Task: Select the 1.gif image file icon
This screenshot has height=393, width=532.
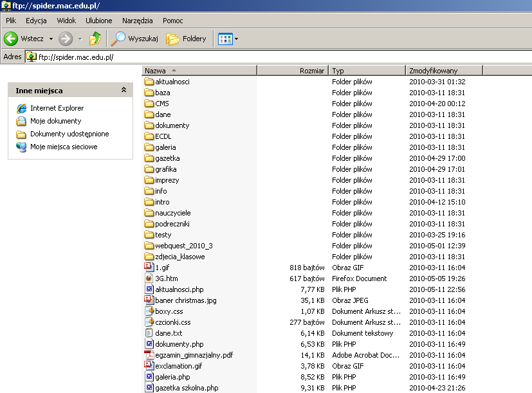Action: tap(149, 267)
